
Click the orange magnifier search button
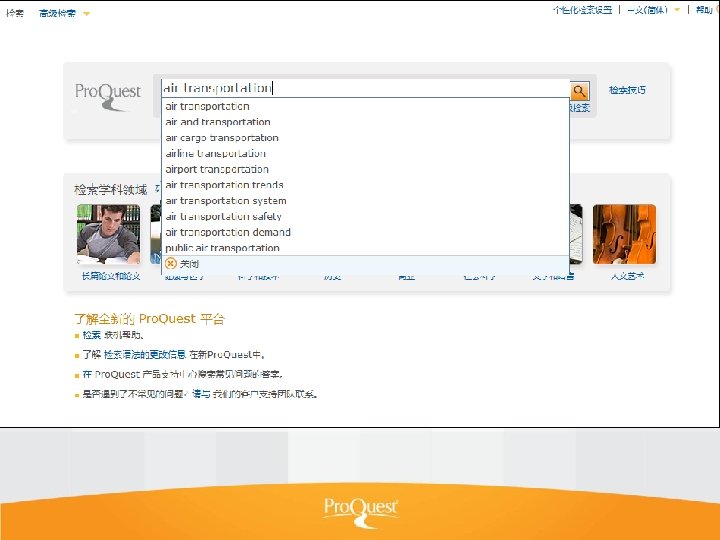(579, 91)
